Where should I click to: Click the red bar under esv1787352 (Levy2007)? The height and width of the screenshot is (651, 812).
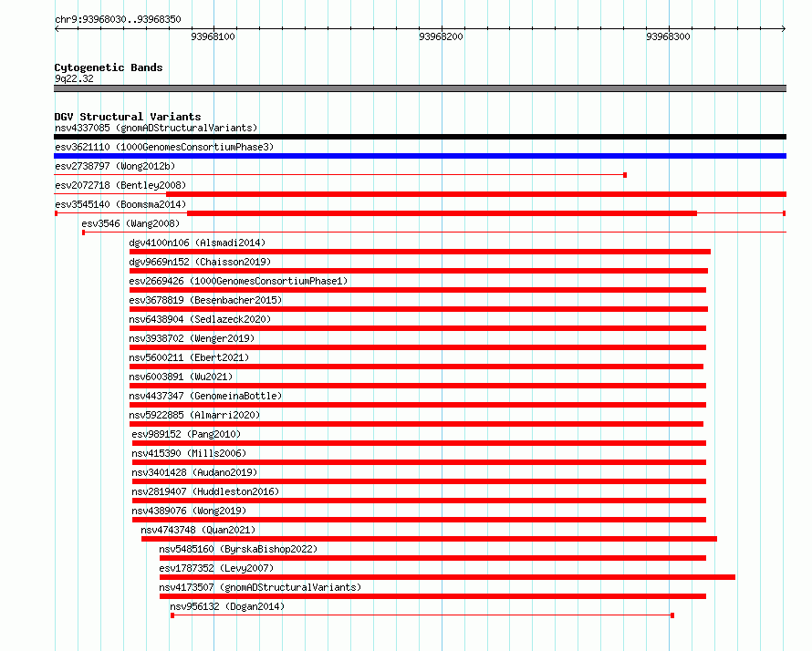coord(447,577)
